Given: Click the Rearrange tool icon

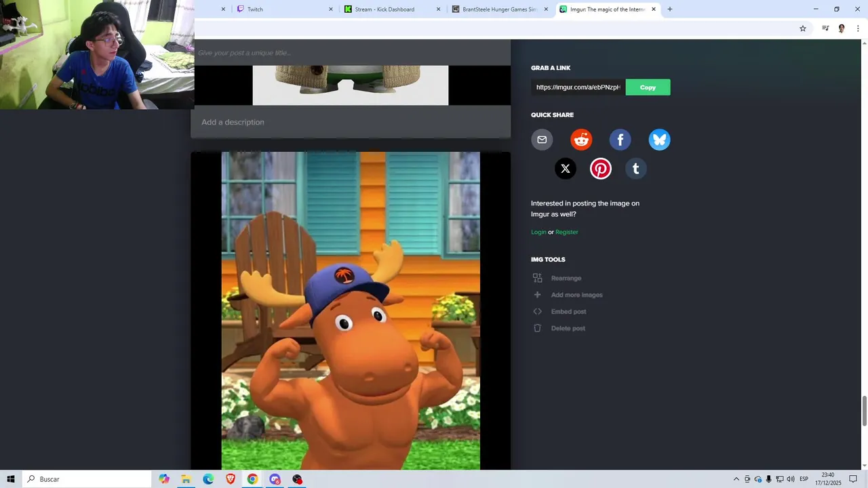Looking at the screenshot, I should coord(537,278).
